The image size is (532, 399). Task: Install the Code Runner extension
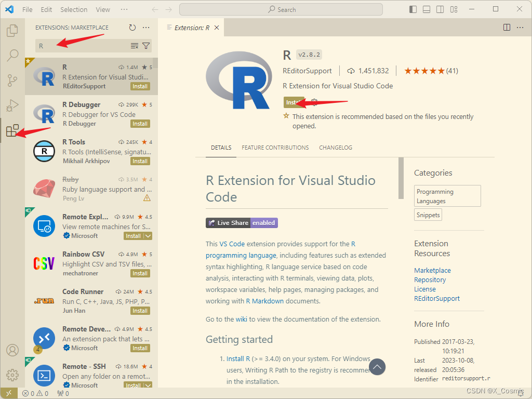coord(140,311)
